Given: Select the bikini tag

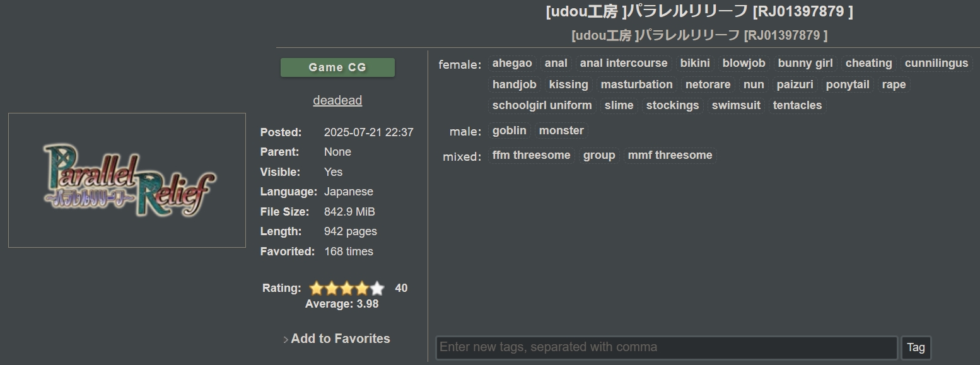Looking at the screenshot, I should tap(695, 63).
